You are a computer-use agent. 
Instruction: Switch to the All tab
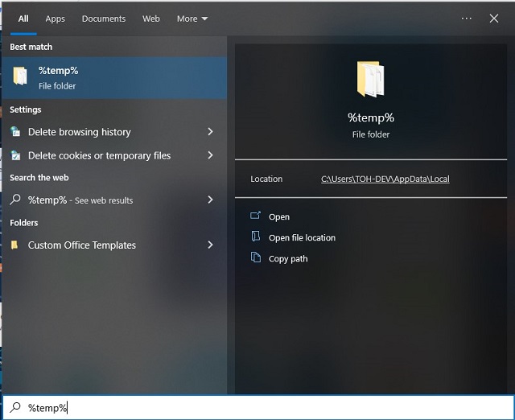(23, 19)
